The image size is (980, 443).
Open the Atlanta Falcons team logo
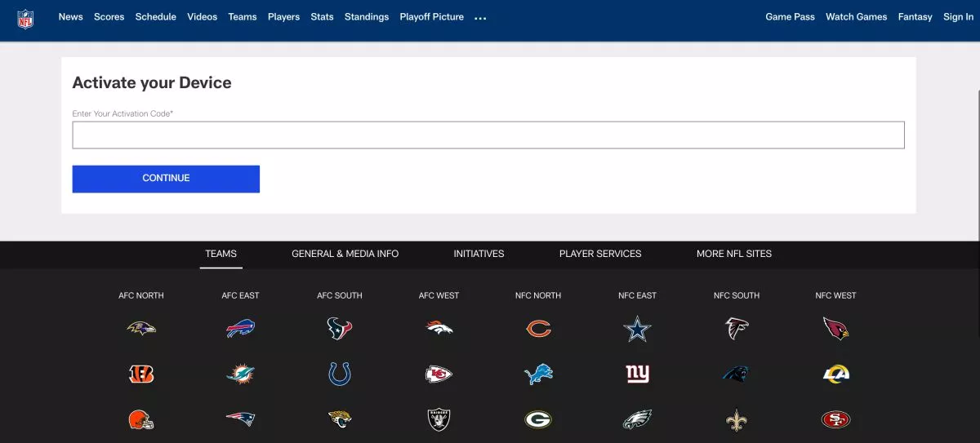(x=737, y=328)
